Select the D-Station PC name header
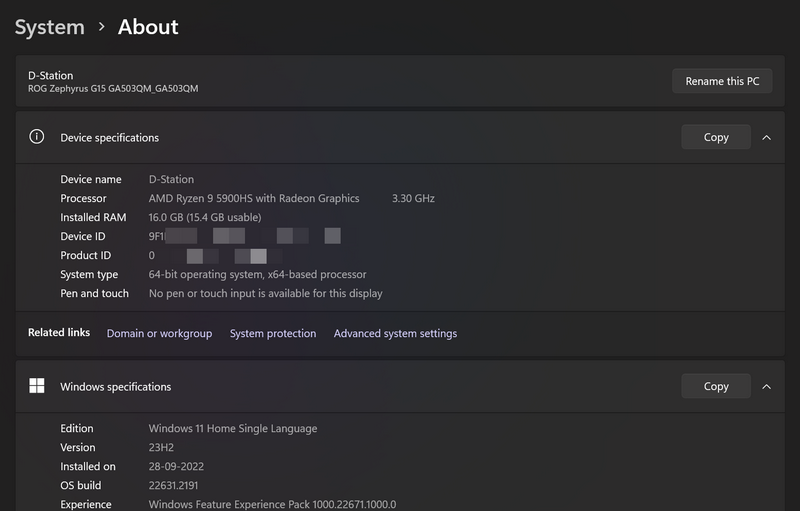 (51, 75)
